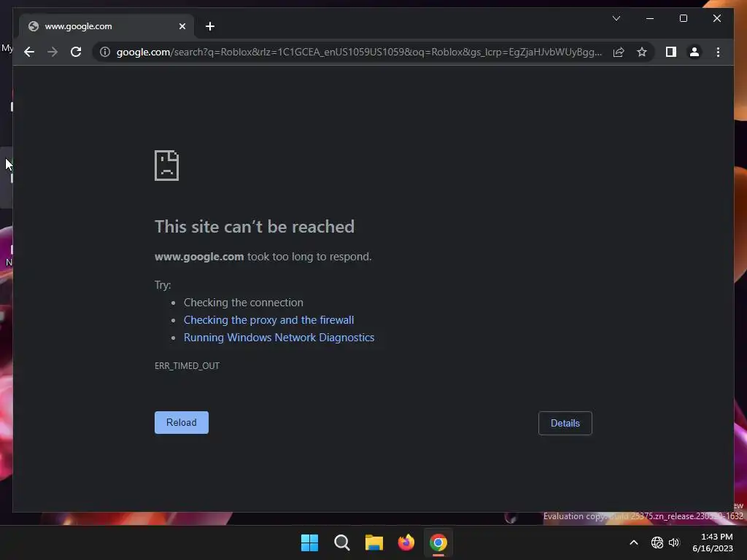The width and height of the screenshot is (747, 560).
Task: Click the Details button
Action: (565, 423)
